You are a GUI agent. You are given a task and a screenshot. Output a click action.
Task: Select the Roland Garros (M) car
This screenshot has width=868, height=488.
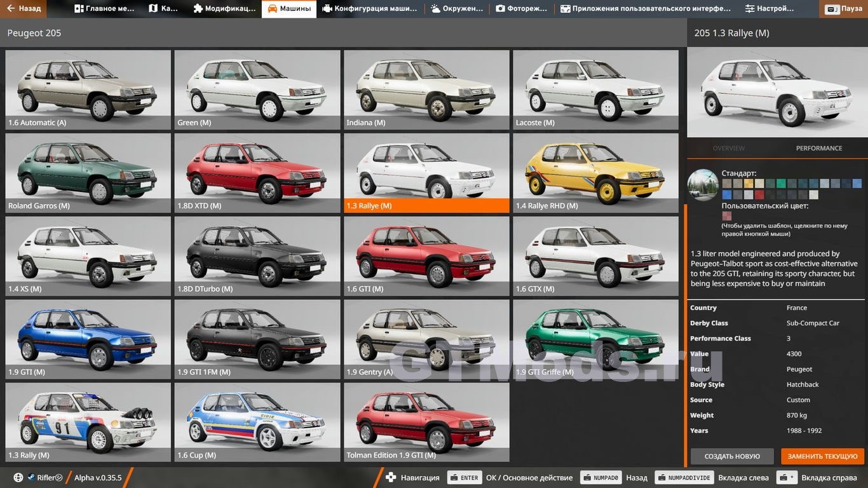[88, 173]
